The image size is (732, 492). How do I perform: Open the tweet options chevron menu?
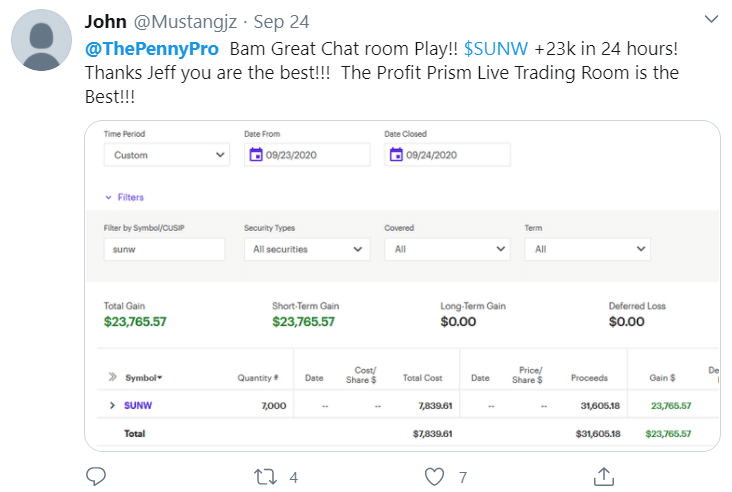pos(711,19)
